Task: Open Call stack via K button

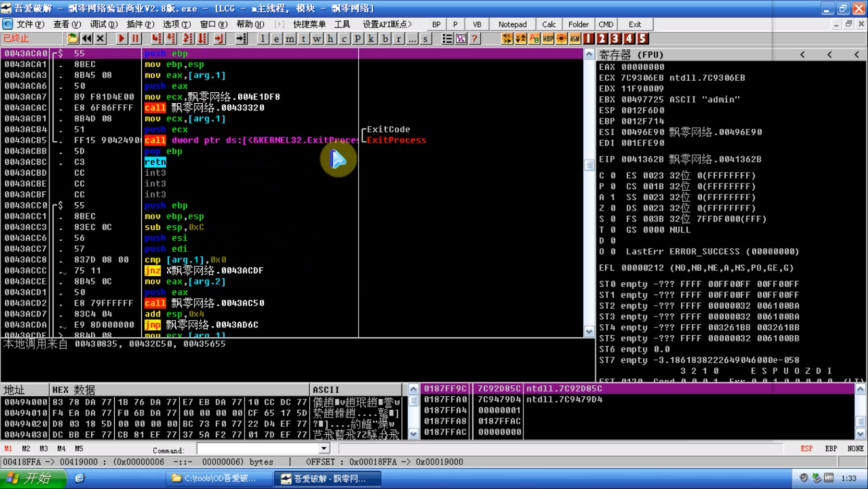Action: 371,39
